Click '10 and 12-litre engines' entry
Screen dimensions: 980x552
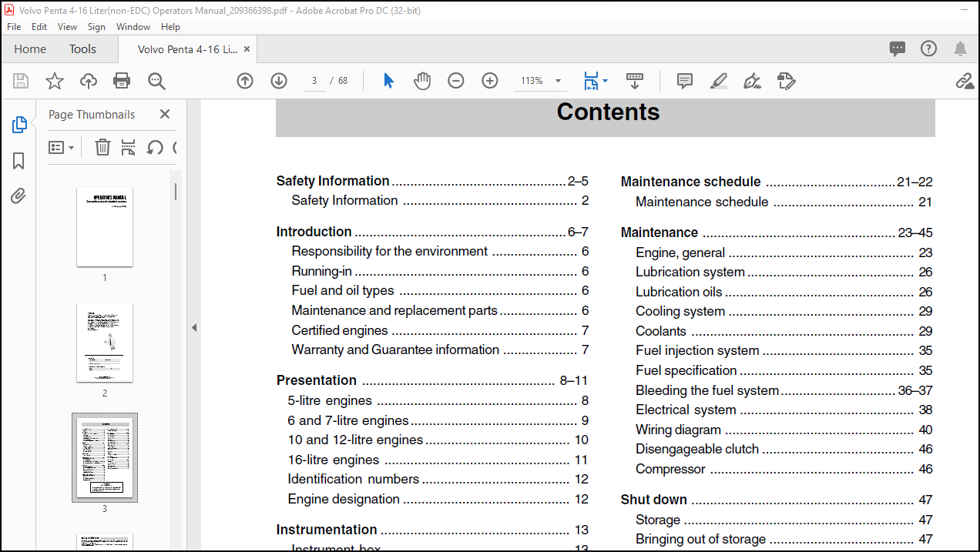pos(355,440)
